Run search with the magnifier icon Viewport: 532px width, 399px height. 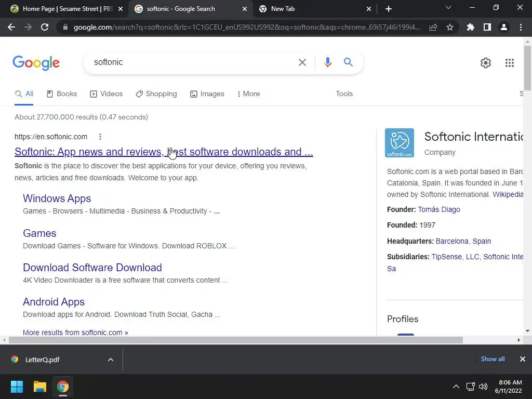348,62
